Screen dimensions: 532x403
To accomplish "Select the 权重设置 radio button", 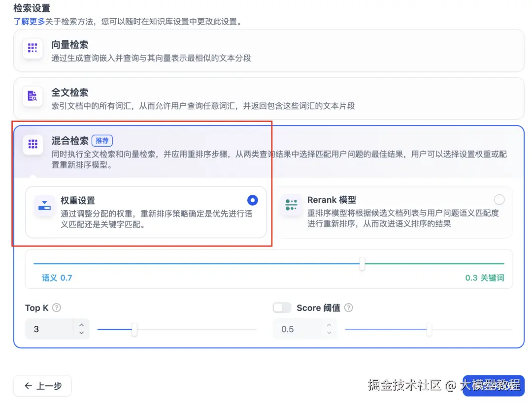I will point(253,200).
